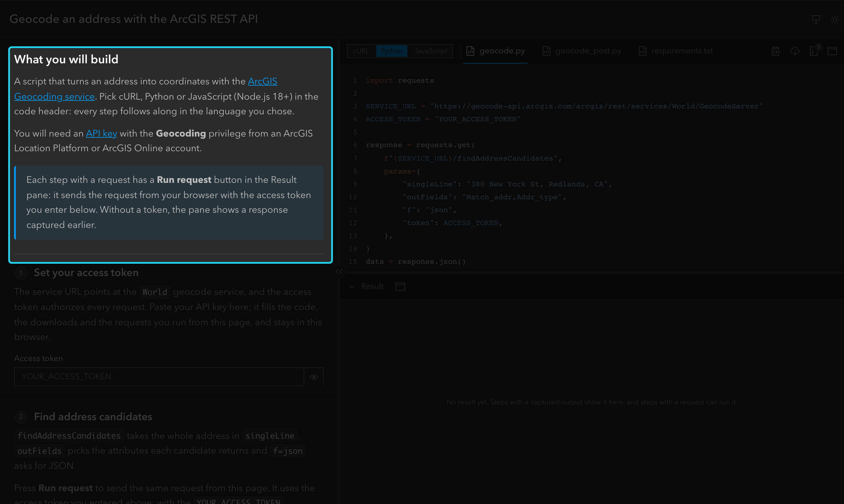Image resolution: width=844 pixels, height=504 pixels.
Task: Click the 'data = response.json()' line
Action: coord(416,261)
